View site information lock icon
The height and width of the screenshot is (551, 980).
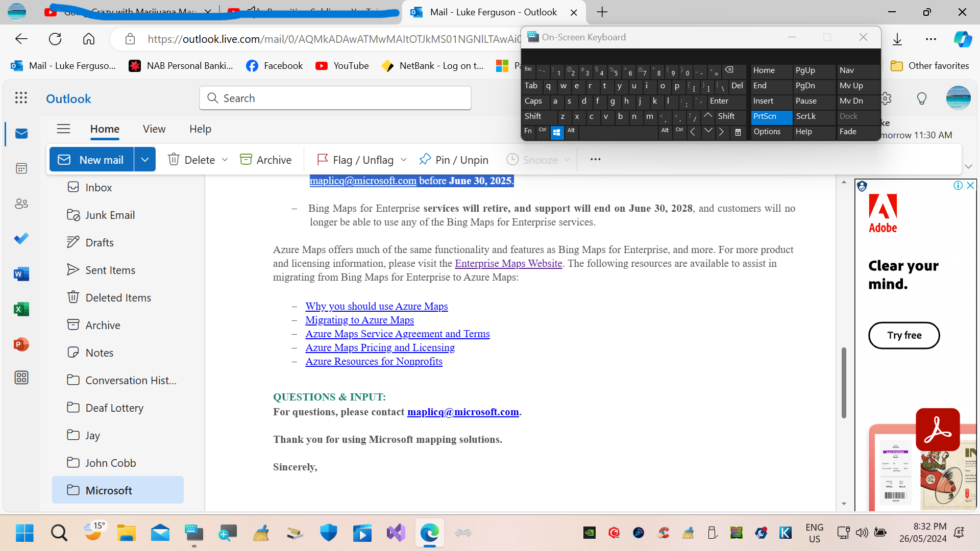point(130,39)
